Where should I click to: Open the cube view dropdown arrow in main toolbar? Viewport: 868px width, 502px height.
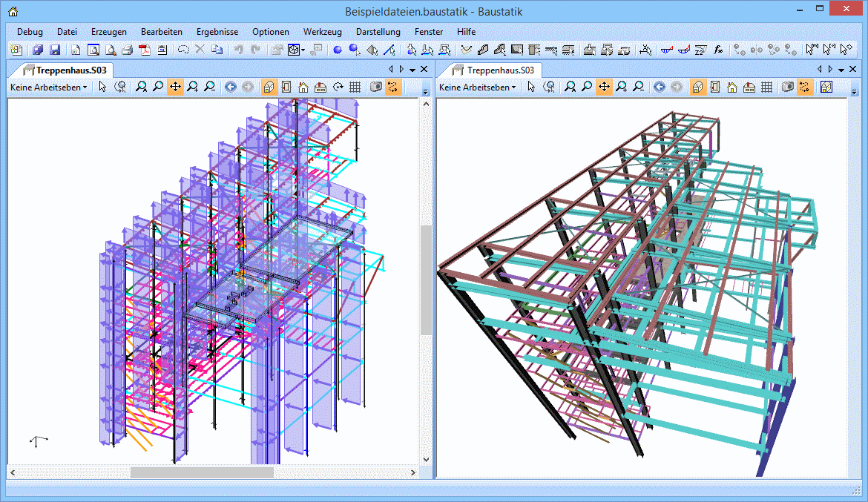point(303,50)
